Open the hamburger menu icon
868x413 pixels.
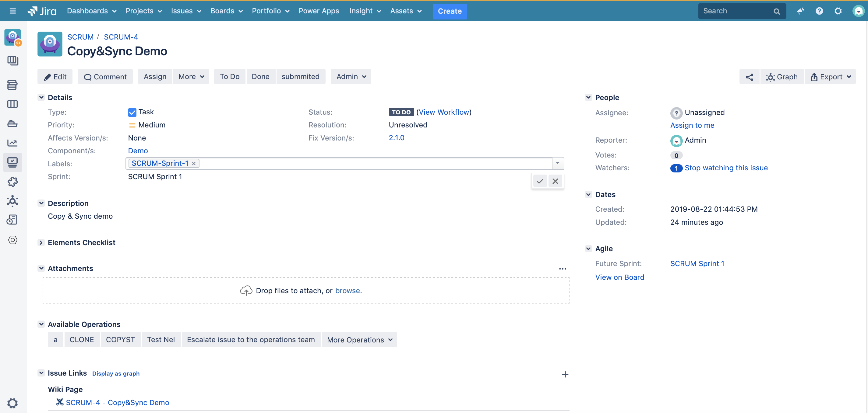click(x=12, y=11)
